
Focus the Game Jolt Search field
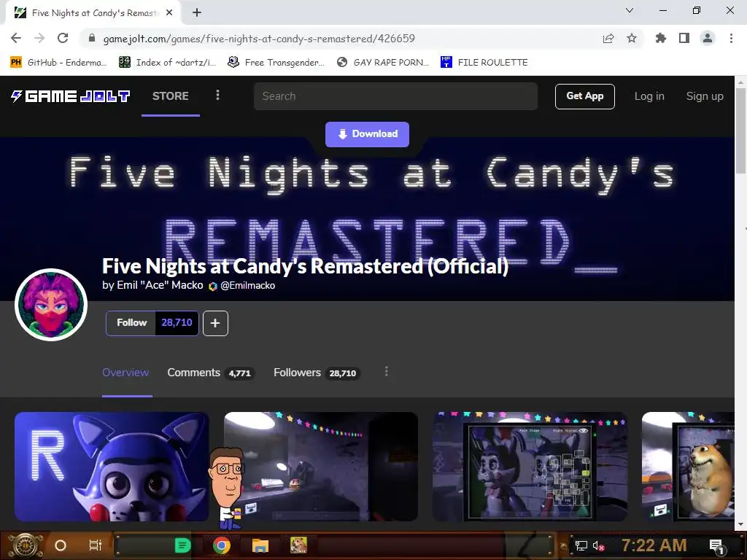[x=395, y=96]
